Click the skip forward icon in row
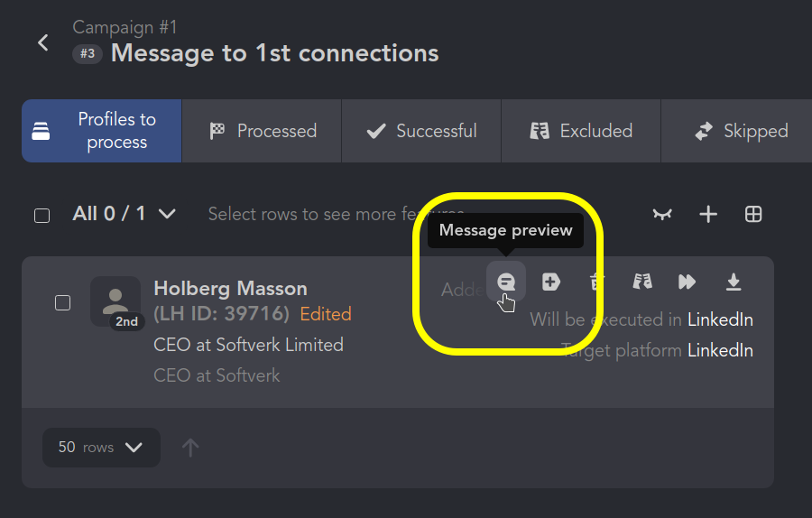 [x=687, y=282]
